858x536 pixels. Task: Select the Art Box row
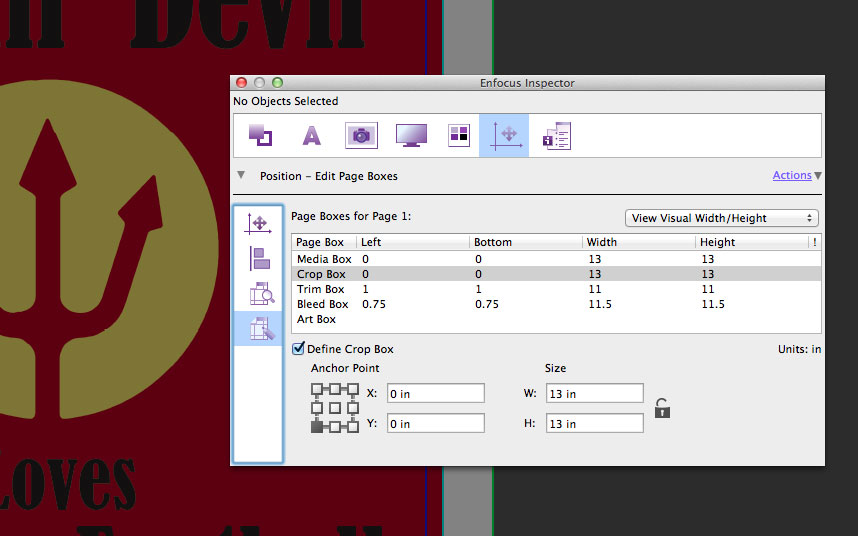coord(556,319)
